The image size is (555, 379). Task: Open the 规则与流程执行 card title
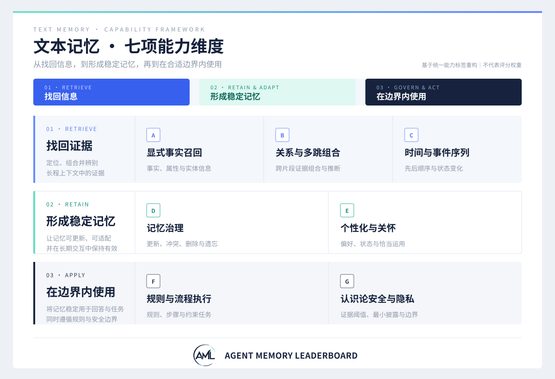pos(179,299)
